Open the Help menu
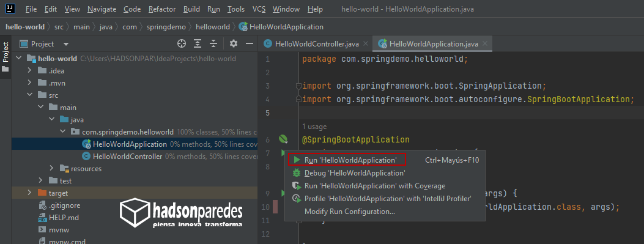 315,9
